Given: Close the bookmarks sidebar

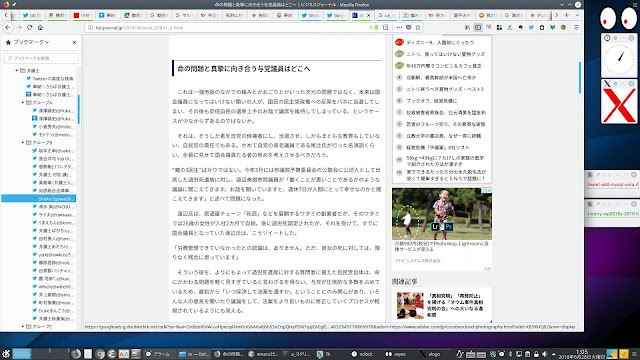Looking at the screenshot, I should click(x=74, y=42).
